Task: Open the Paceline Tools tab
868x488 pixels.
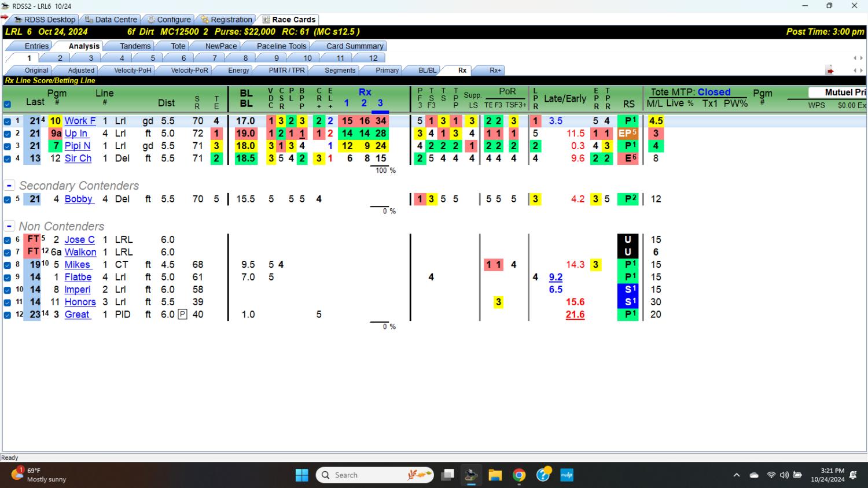Action: click(x=281, y=46)
